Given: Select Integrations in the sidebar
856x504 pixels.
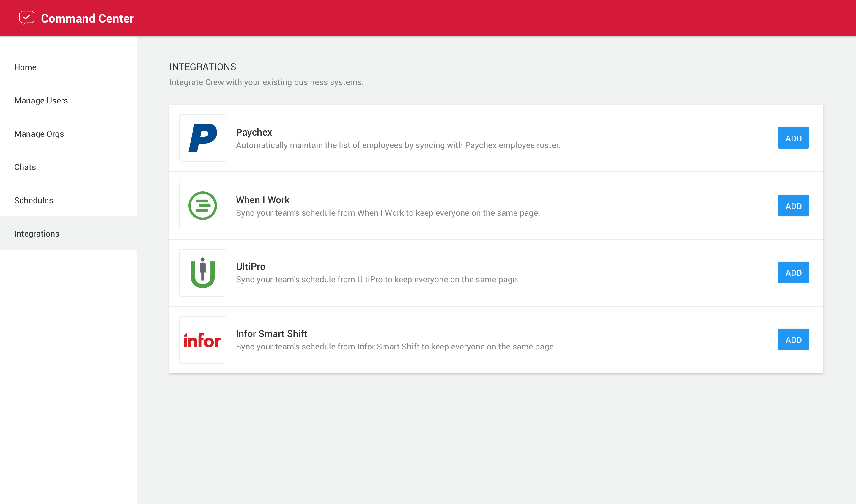Looking at the screenshot, I should pyautogui.click(x=68, y=234).
